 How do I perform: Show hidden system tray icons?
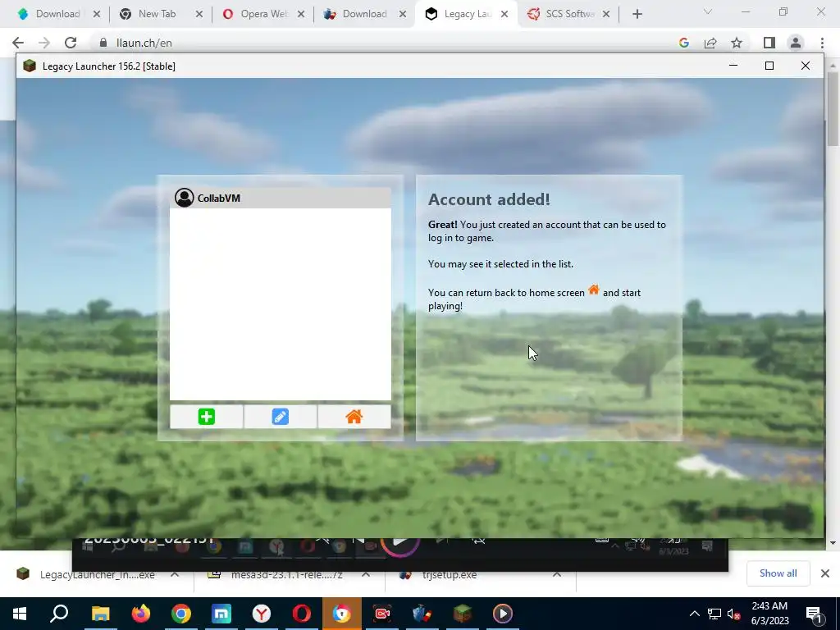(694, 614)
